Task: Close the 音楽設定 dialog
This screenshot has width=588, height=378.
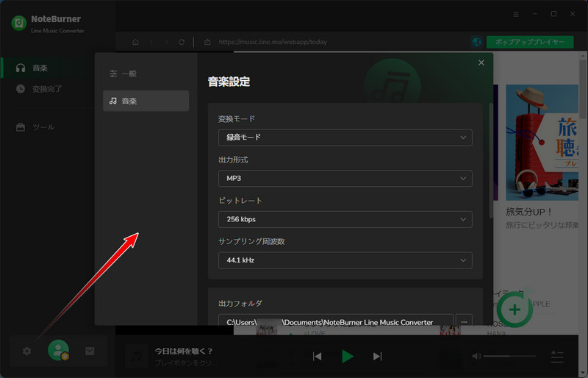Action: pyautogui.click(x=481, y=63)
